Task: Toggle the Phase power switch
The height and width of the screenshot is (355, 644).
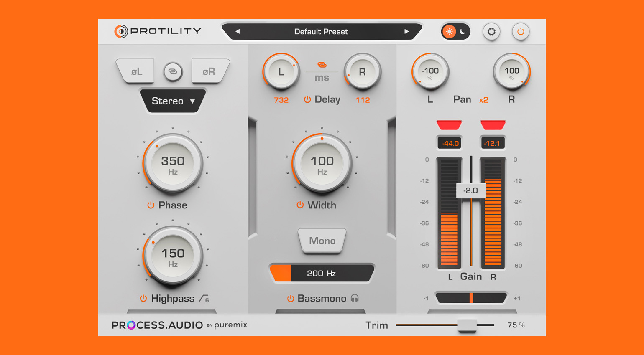Action: click(x=151, y=205)
